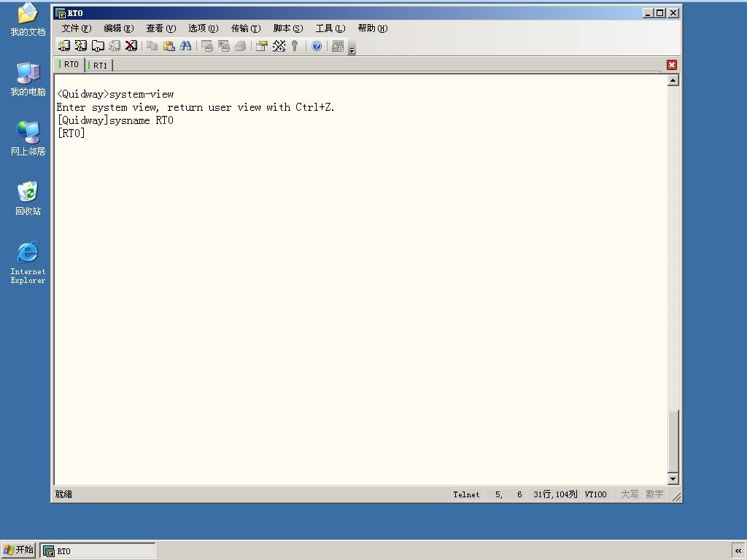Viewport: 747px width, 560px height.
Task: Click the [RT0] prompt line in terminal
Action: coord(71,133)
